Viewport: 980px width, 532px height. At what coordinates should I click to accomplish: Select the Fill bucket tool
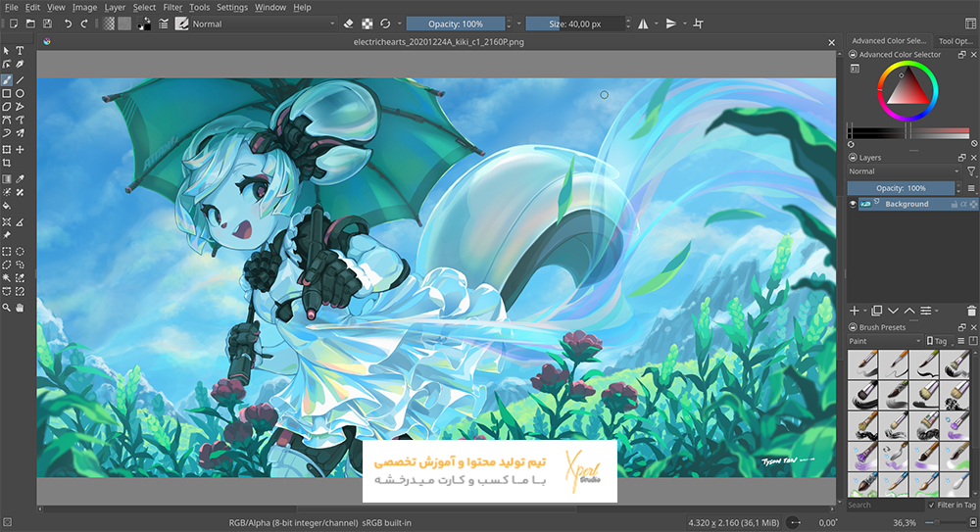click(x=6, y=207)
